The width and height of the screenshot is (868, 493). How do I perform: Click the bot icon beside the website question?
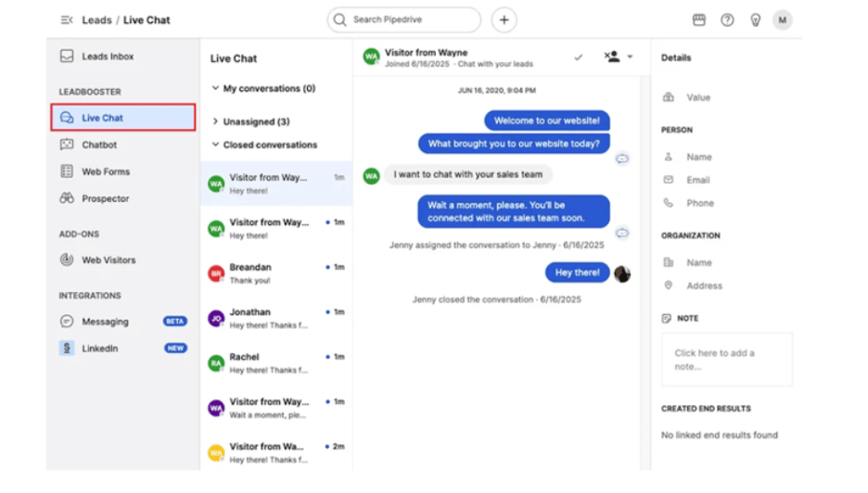[622, 158]
